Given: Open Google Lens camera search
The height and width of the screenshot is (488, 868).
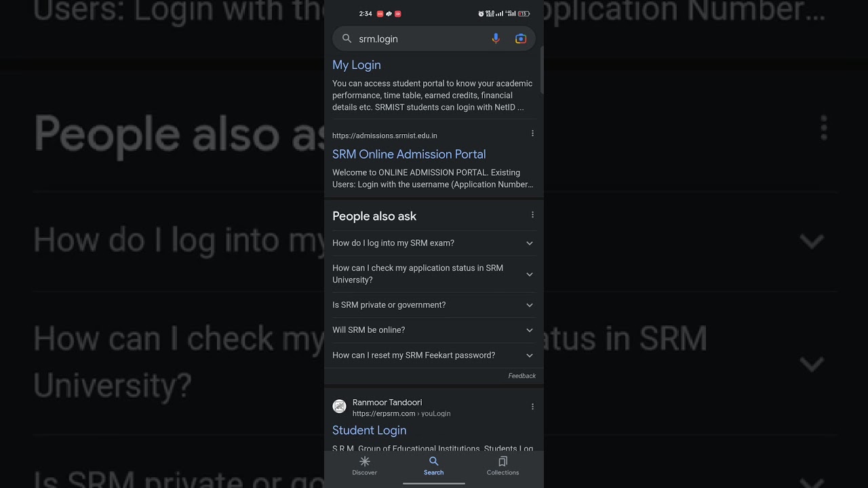Looking at the screenshot, I should [521, 39].
